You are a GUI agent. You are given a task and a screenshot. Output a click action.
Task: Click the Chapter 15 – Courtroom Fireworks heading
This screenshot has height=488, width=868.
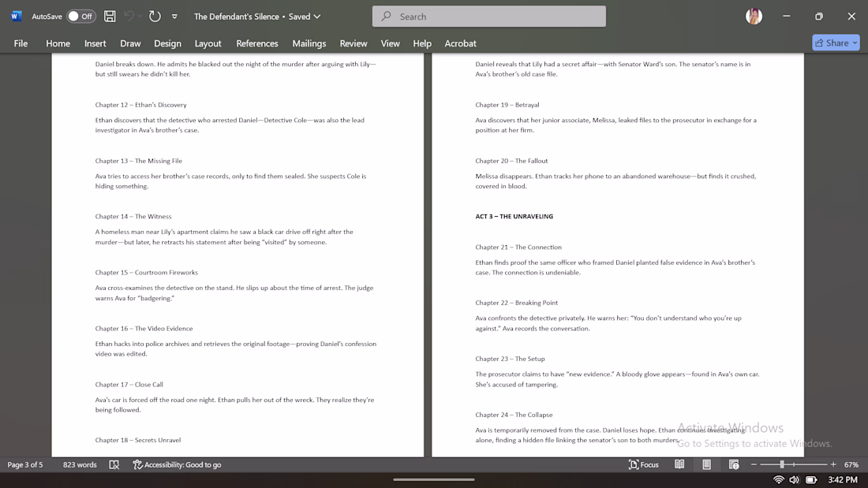[146, 272]
